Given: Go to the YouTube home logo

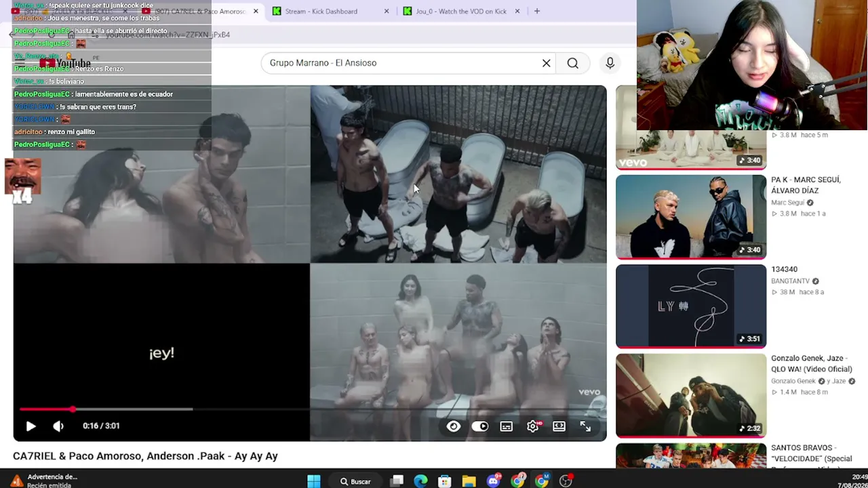Looking at the screenshot, I should (x=65, y=63).
